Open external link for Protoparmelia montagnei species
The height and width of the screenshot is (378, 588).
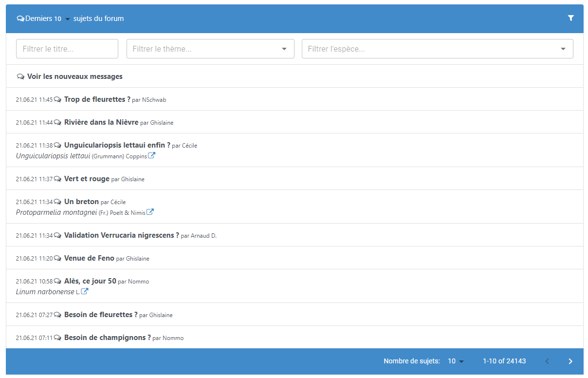point(150,212)
